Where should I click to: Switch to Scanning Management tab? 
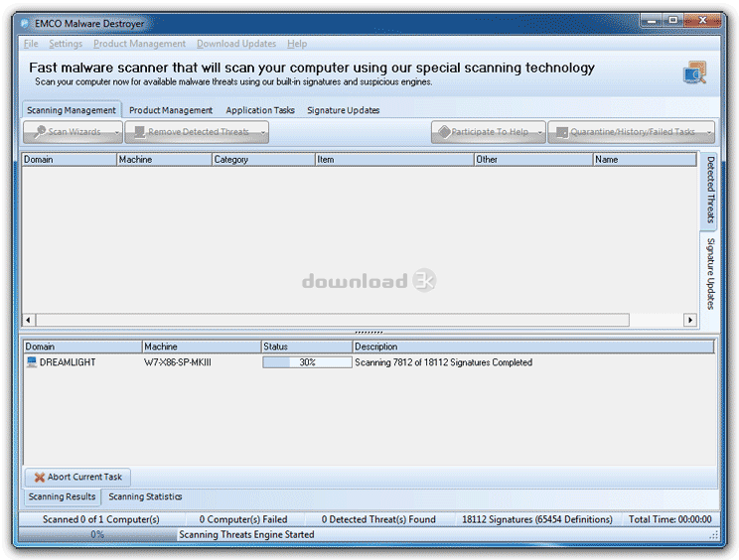(x=72, y=110)
